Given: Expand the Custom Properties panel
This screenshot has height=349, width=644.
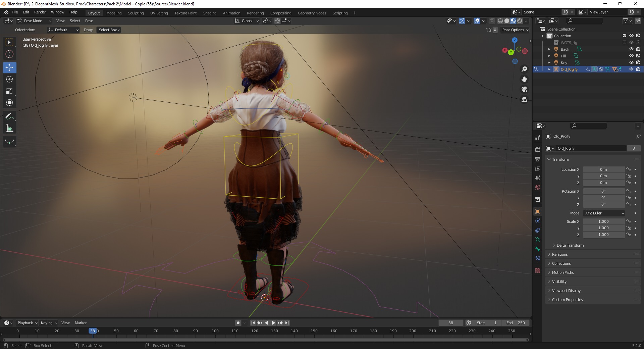Looking at the screenshot, I should pos(567,300).
